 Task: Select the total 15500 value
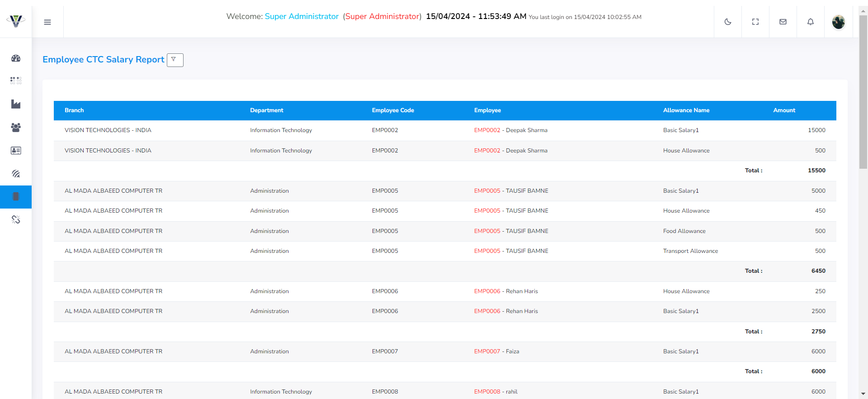pos(816,171)
